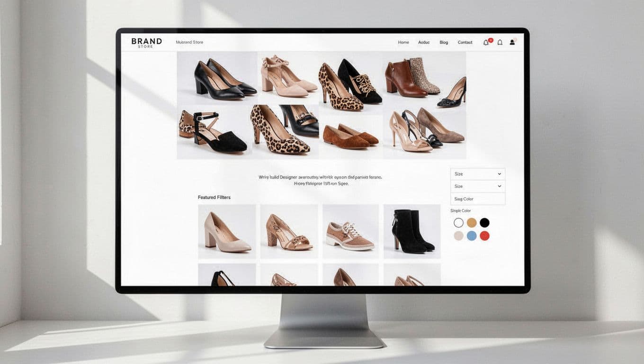Select the red color swatch
644x364 pixels.
[x=484, y=236]
